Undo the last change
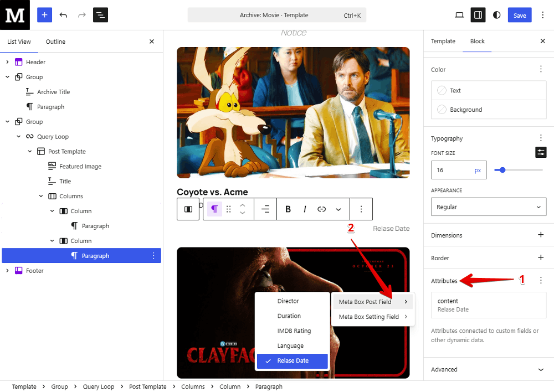554x392 pixels. pyautogui.click(x=63, y=15)
